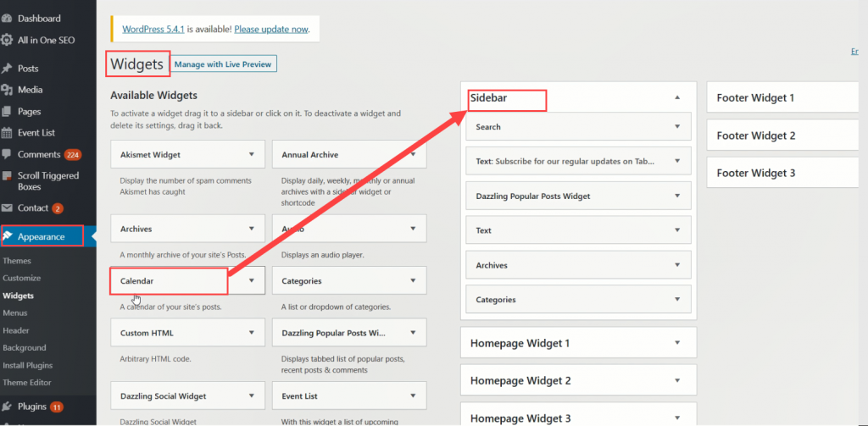
Task: Open Header submenu item
Action: [16, 330]
